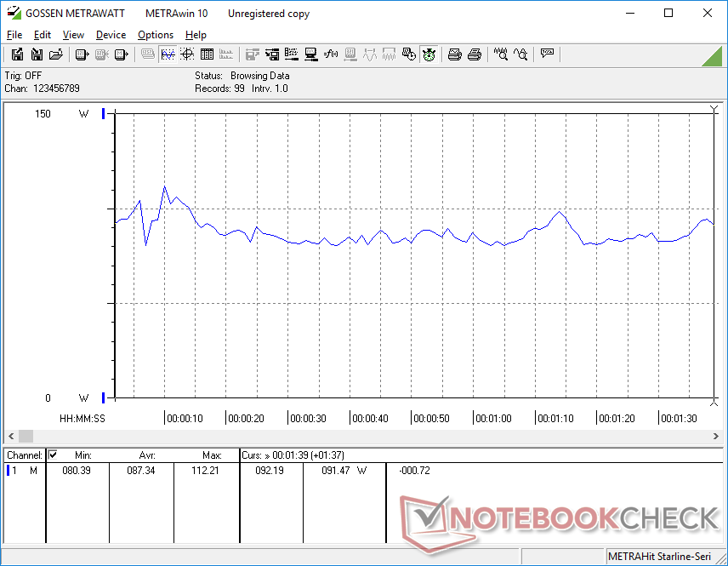Click the grayed-out bar graph view icon
The width and height of the screenshot is (728, 566).
pos(226,54)
